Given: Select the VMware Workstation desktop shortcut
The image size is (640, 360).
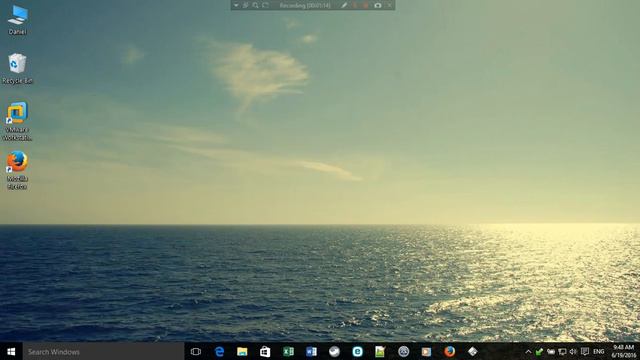Looking at the screenshot, I should [x=17, y=121].
